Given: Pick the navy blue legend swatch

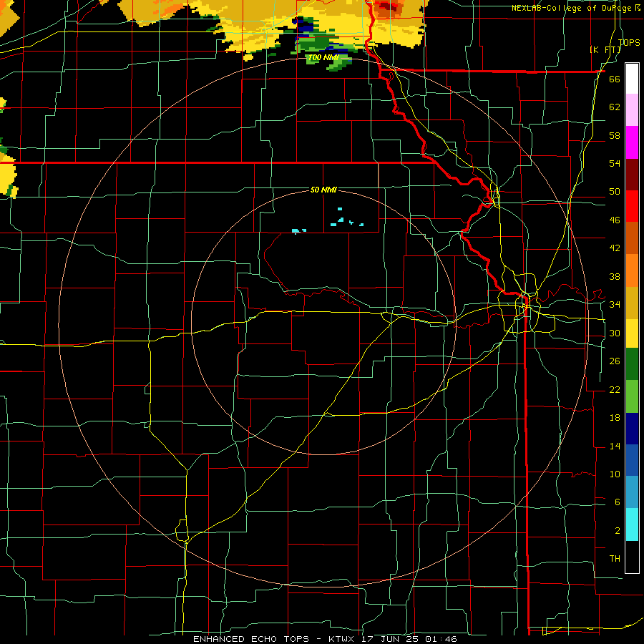Looking at the screenshot, I should tap(632, 429).
